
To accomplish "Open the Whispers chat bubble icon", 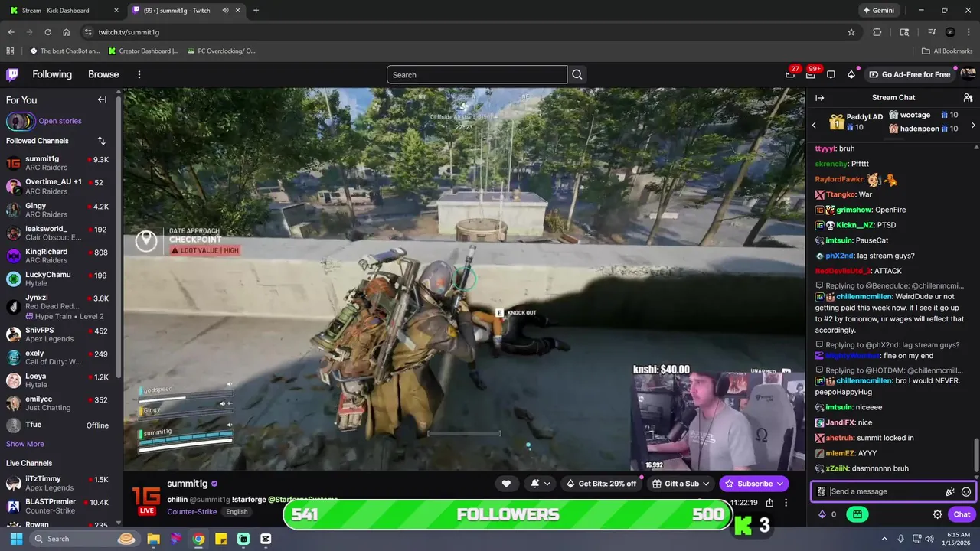I will pyautogui.click(x=831, y=74).
